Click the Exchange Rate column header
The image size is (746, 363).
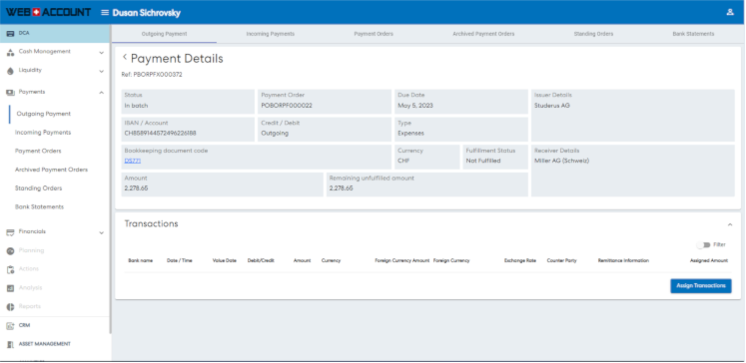click(x=520, y=261)
